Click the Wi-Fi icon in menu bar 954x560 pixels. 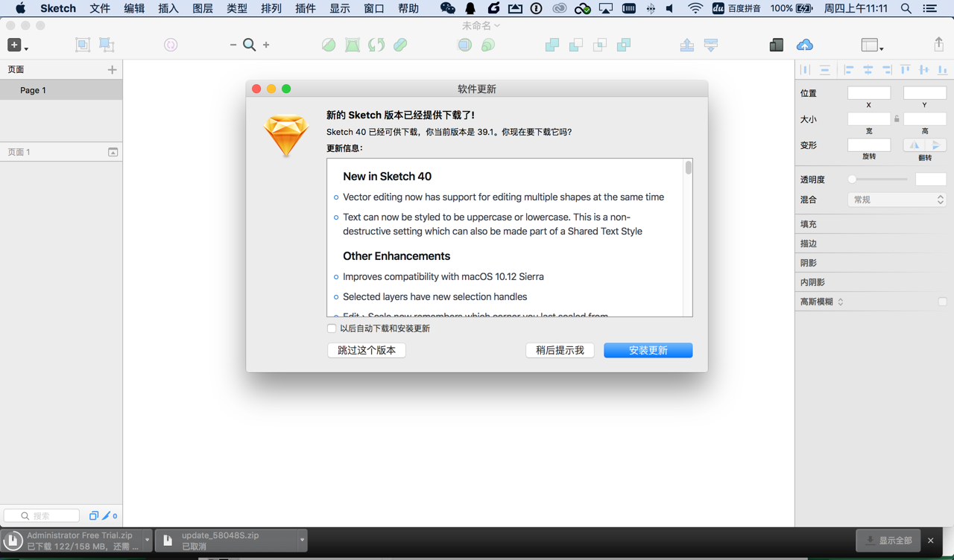695,8
